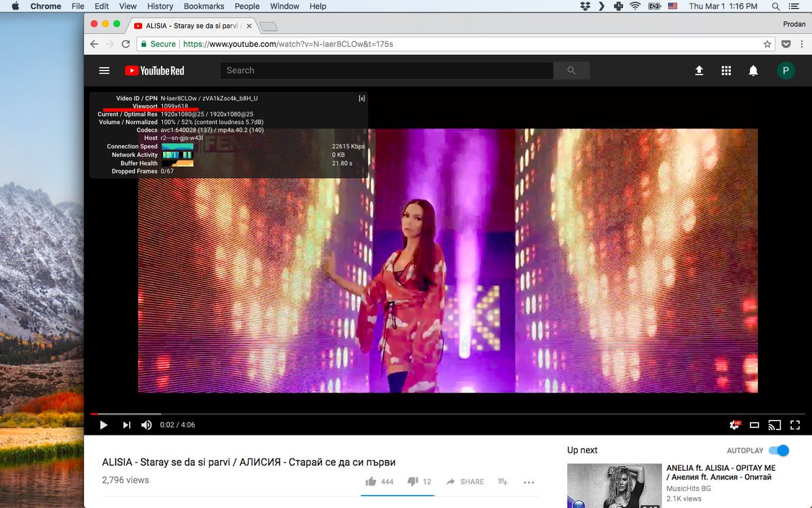Click the video progress bar
Viewport: 812px width, 508px height.
click(x=447, y=413)
